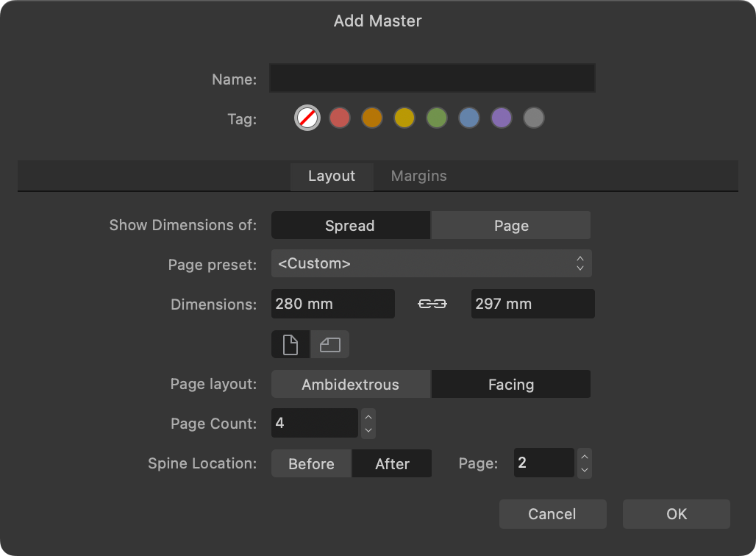The width and height of the screenshot is (756, 556).
Task: Set page layout to Facing
Action: pyautogui.click(x=511, y=385)
